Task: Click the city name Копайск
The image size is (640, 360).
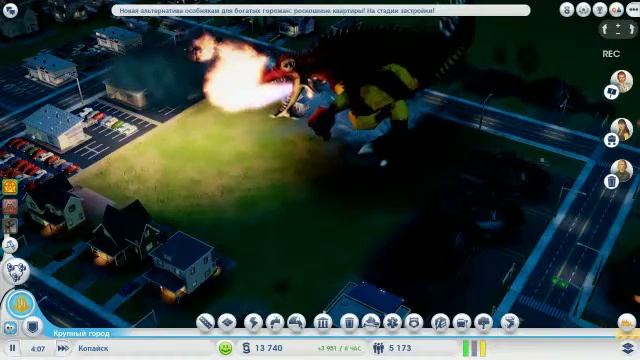Action: click(93, 349)
